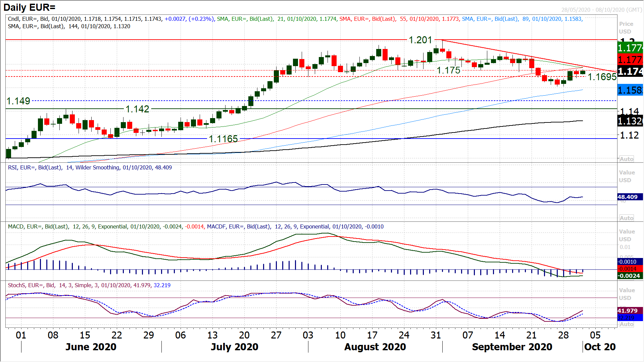The image size is (644, 362).
Task: Select the 1.142 horizontal level label
Action: 137,109
